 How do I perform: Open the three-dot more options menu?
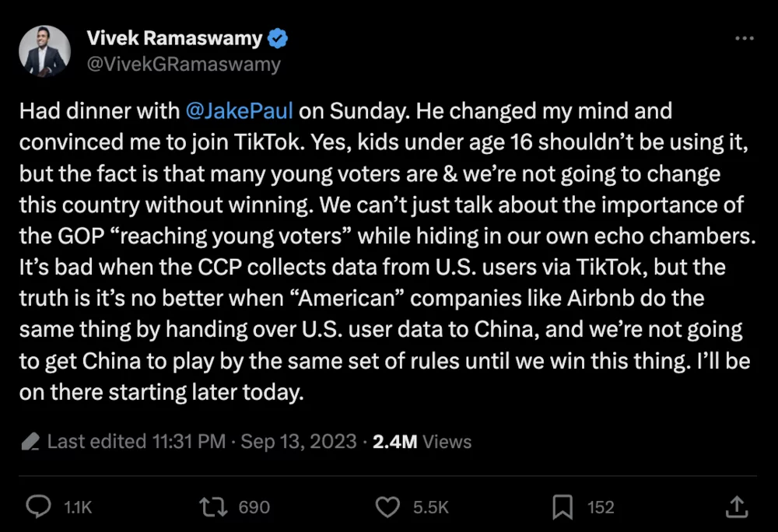point(744,39)
